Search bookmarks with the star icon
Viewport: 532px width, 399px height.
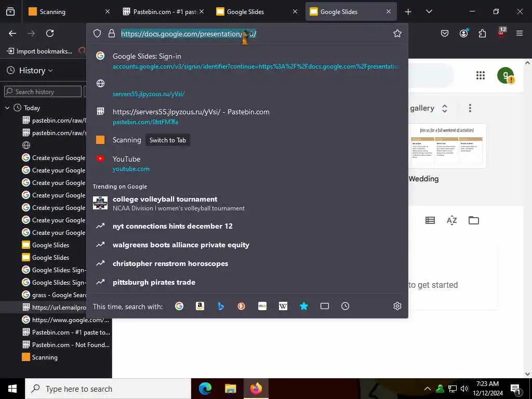pyautogui.click(x=303, y=307)
